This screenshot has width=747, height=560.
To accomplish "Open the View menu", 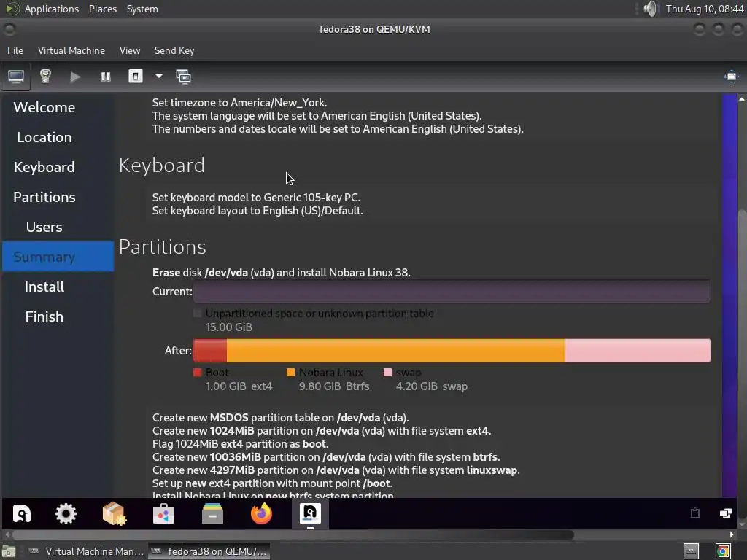I will point(130,50).
